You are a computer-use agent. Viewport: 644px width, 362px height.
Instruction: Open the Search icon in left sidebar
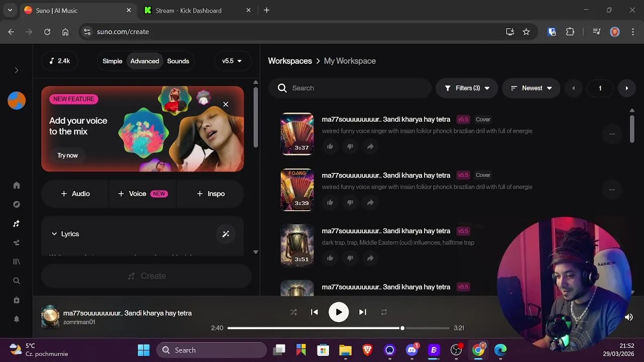coord(17,281)
